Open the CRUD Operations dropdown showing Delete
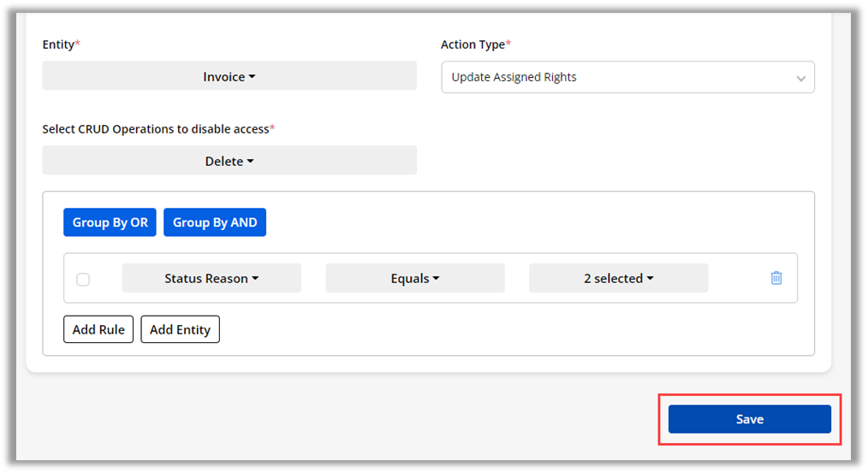The image size is (868, 473). (229, 160)
